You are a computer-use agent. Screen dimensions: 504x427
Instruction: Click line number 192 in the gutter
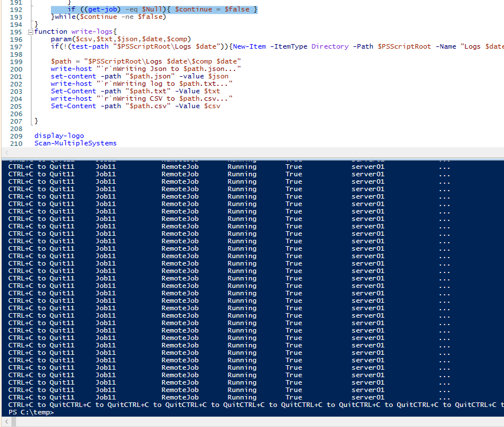16,10
